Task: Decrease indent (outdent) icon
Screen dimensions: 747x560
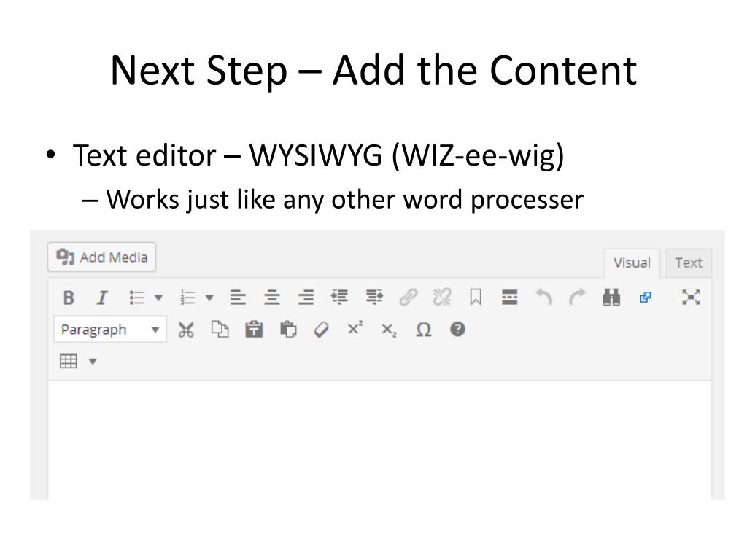Action: click(340, 297)
